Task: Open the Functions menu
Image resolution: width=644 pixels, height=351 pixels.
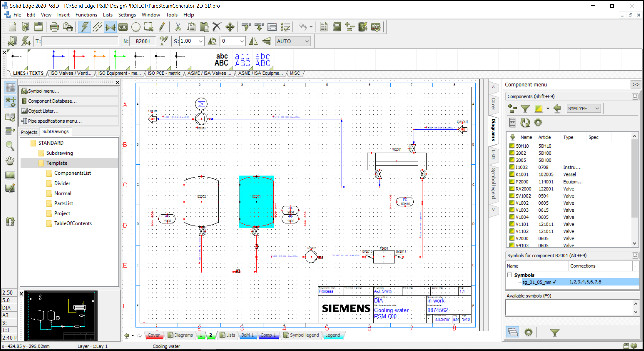Action: coord(86,15)
